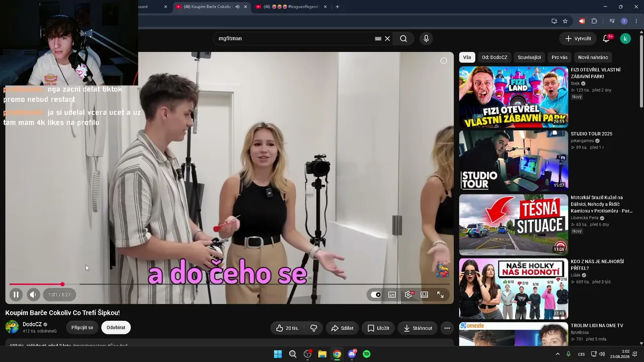
Task: Close the Koupím Barče Cokoliv tab
Action: click(246, 7)
